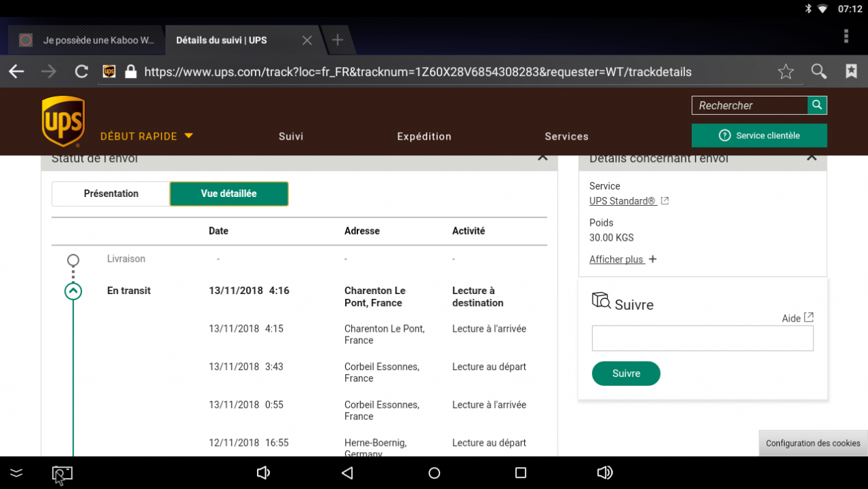This screenshot has height=489, width=868.
Task: Click the 13/11/2018 4:15 date entry
Action: coord(246,329)
